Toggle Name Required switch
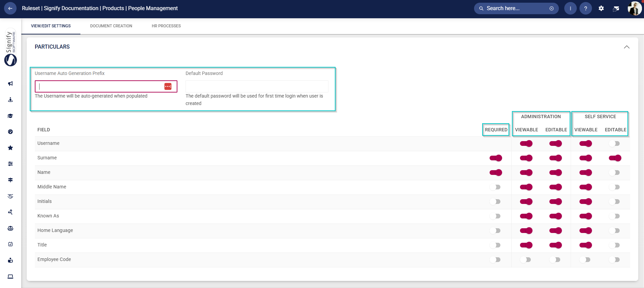The height and width of the screenshot is (288, 644). pos(496,173)
